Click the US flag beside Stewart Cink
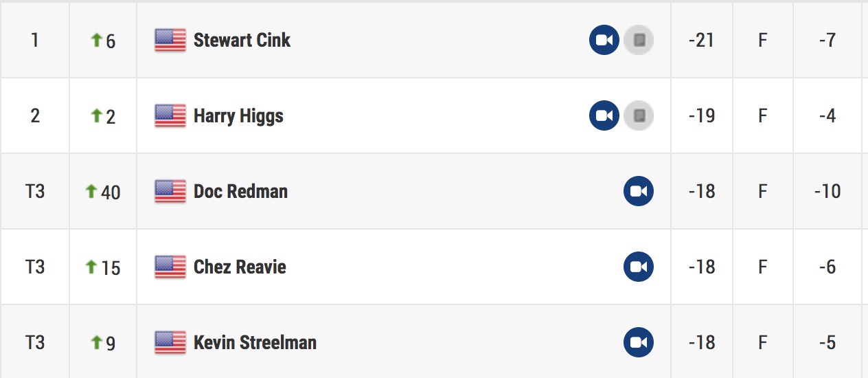Image resolution: width=868 pixels, height=378 pixels. (170, 41)
